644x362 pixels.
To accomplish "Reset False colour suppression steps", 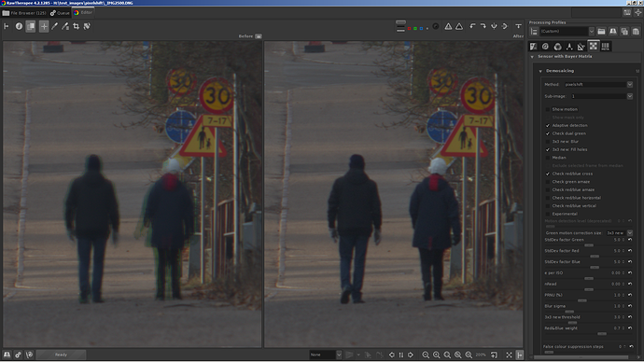I will pos(631,347).
